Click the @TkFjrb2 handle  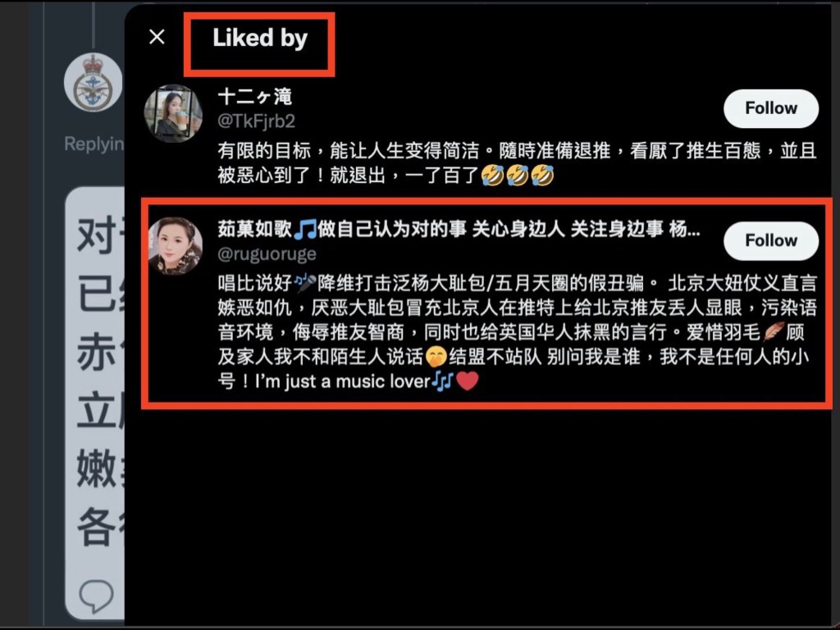(256, 121)
